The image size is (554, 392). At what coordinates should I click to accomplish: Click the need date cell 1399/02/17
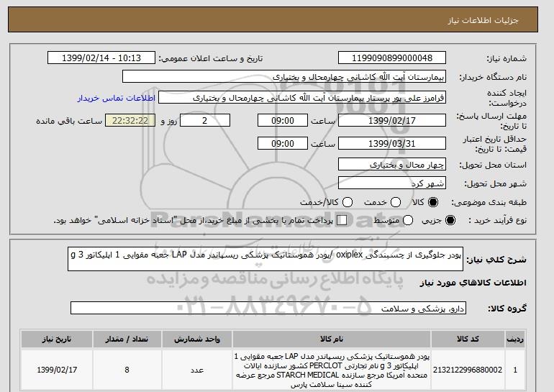click(x=57, y=370)
